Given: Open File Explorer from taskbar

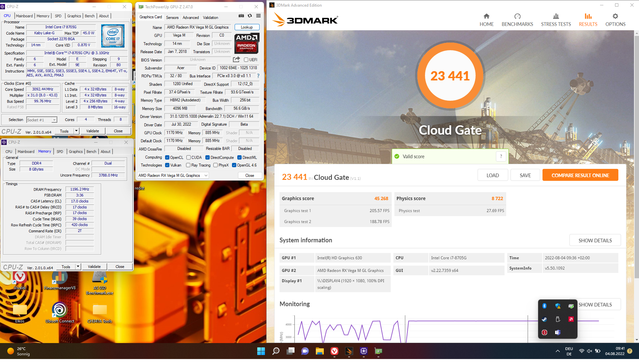Looking at the screenshot, I should click(x=320, y=351).
